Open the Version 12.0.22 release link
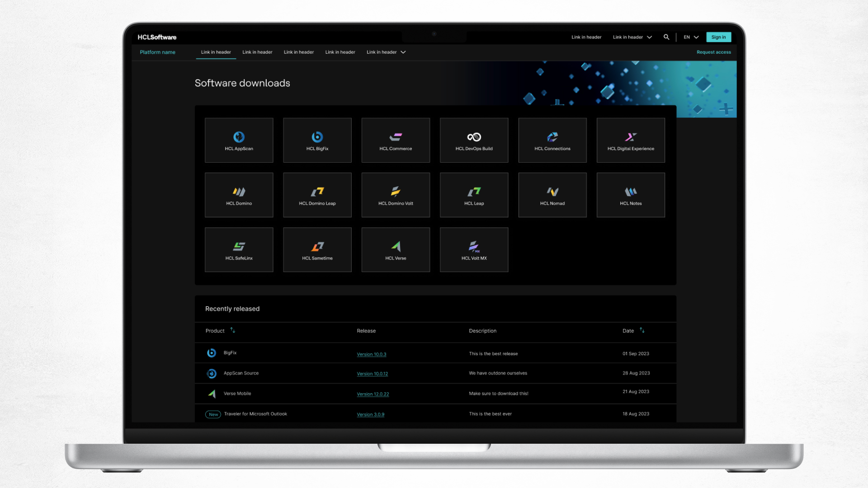868x488 pixels. pyautogui.click(x=373, y=394)
